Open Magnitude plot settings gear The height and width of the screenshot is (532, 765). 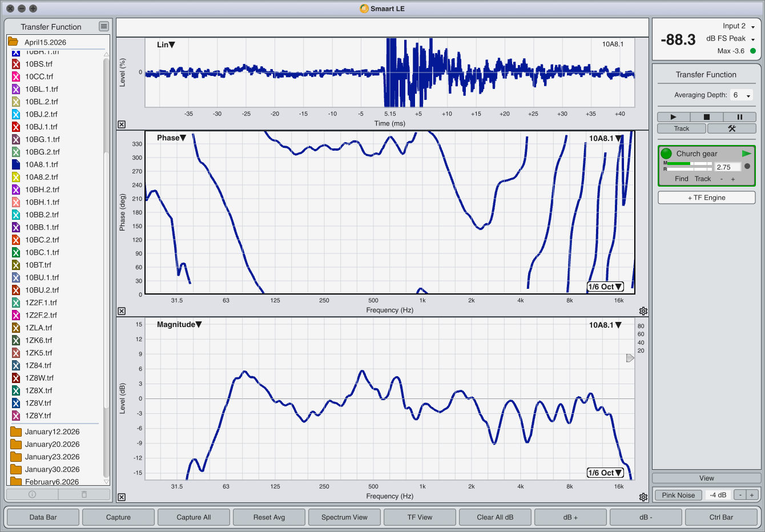click(643, 497)
